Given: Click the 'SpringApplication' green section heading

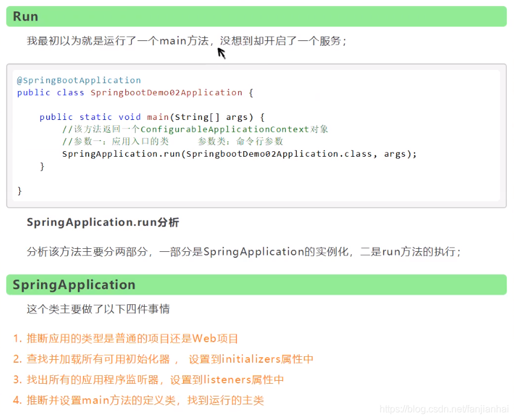Looking at the screenshot, I should tap(256, 284).
